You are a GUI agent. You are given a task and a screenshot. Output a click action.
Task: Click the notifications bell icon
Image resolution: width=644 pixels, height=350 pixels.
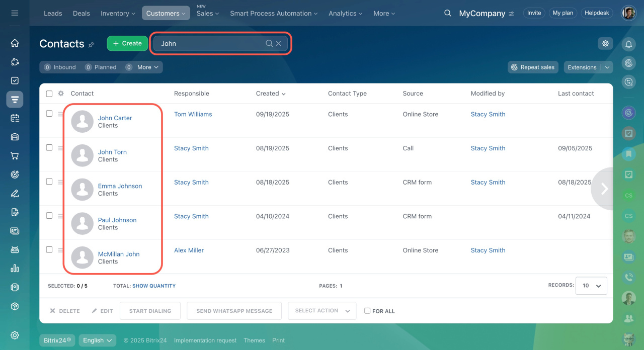[x=628, y=44]
